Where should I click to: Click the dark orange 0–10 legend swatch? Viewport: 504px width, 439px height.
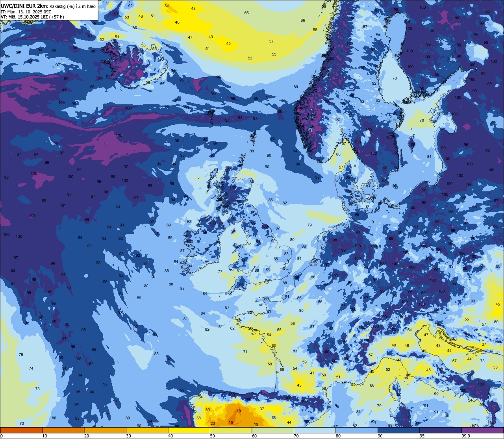pos(21,430)
